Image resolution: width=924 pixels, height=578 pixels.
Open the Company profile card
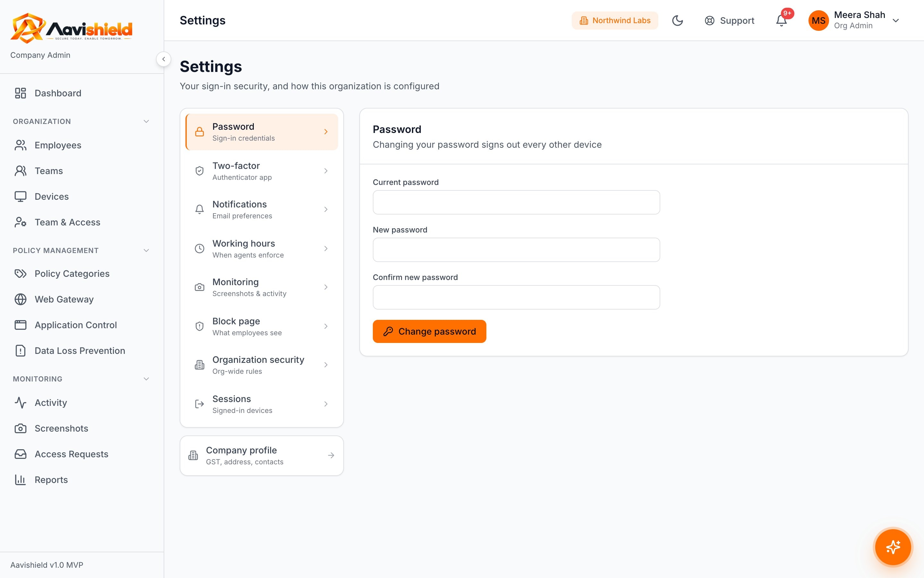click(x=262, y=456)
